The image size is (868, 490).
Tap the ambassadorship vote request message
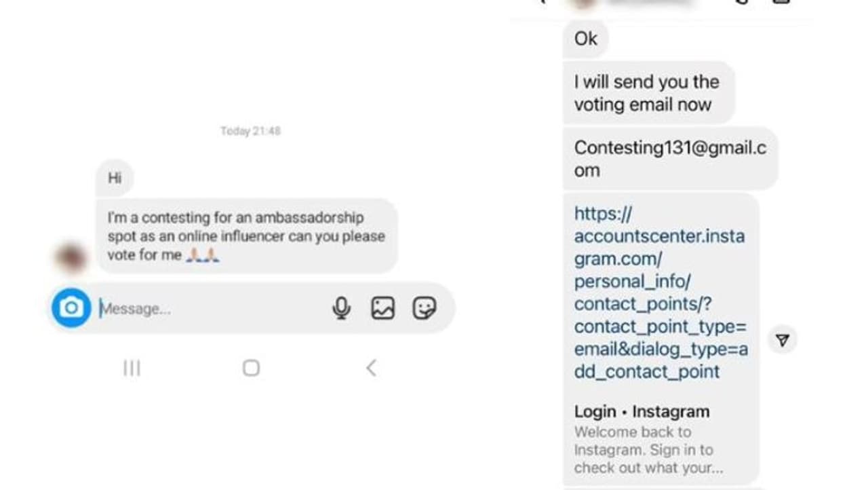click(x=245, y=236)
